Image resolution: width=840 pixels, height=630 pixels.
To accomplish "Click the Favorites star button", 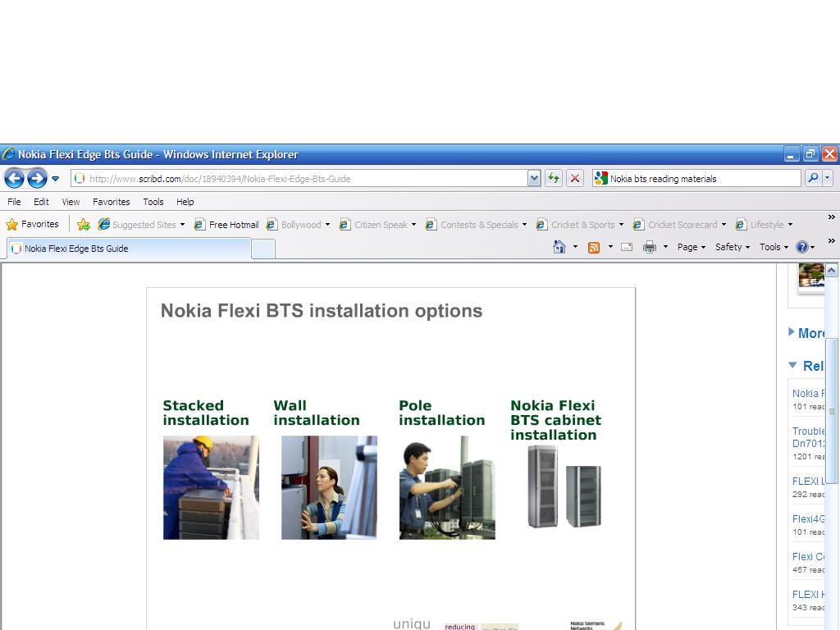I will pyautogui.click(x=33, y=224).
